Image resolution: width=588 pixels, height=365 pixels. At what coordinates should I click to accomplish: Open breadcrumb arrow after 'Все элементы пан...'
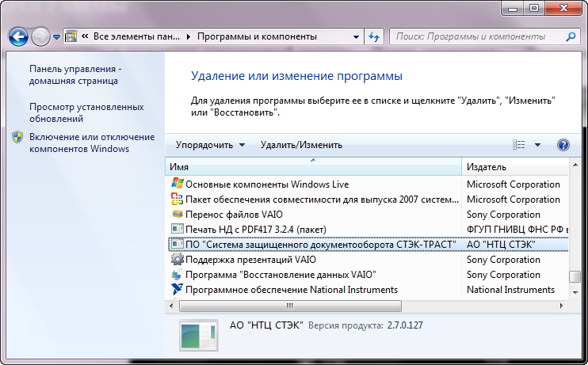coord(189,36)
